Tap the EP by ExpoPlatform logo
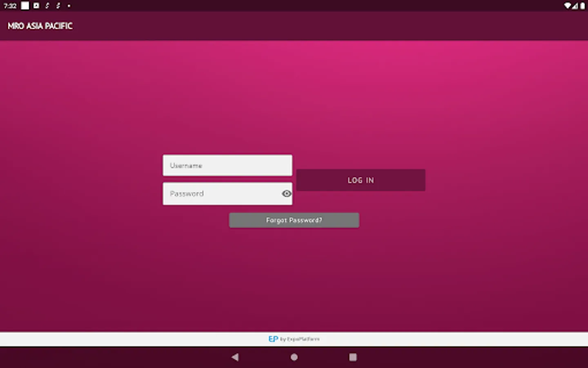Image resolution: width=588 pixels, height=368 pixels. [x=294, y=339]
